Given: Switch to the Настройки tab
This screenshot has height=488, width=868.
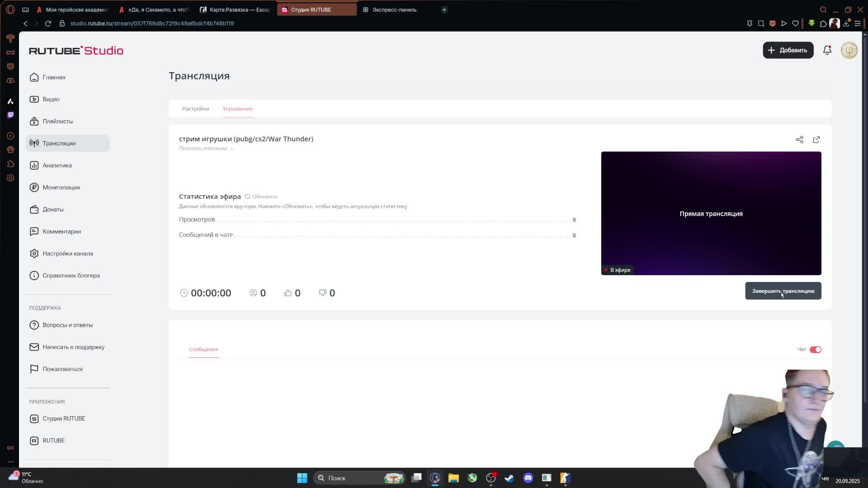Looking at the screenshot, I should (195, 109).
